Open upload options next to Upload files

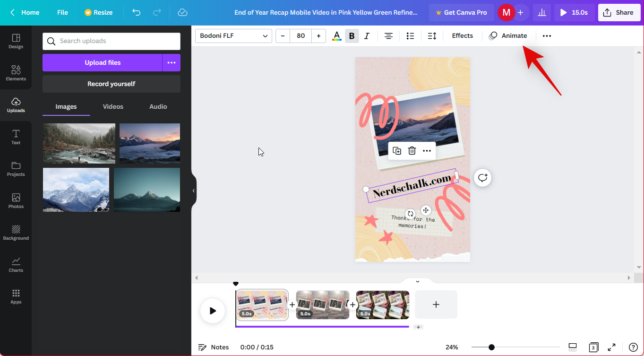point(172,62)
